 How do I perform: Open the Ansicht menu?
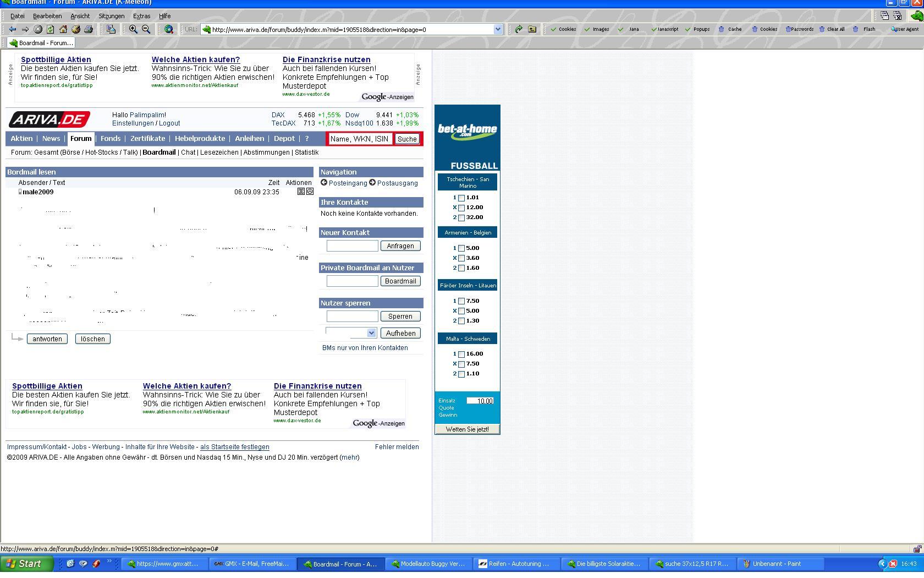coord(80,16)
